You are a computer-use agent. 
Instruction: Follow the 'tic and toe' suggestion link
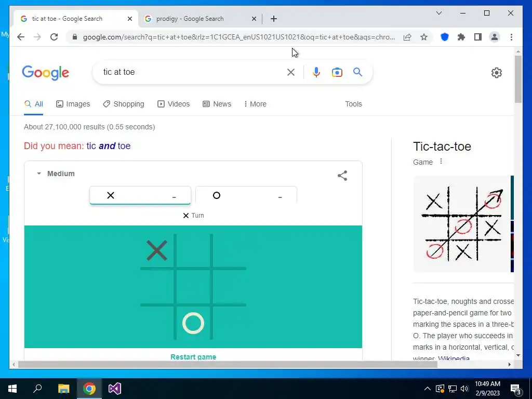click(109, 145)
